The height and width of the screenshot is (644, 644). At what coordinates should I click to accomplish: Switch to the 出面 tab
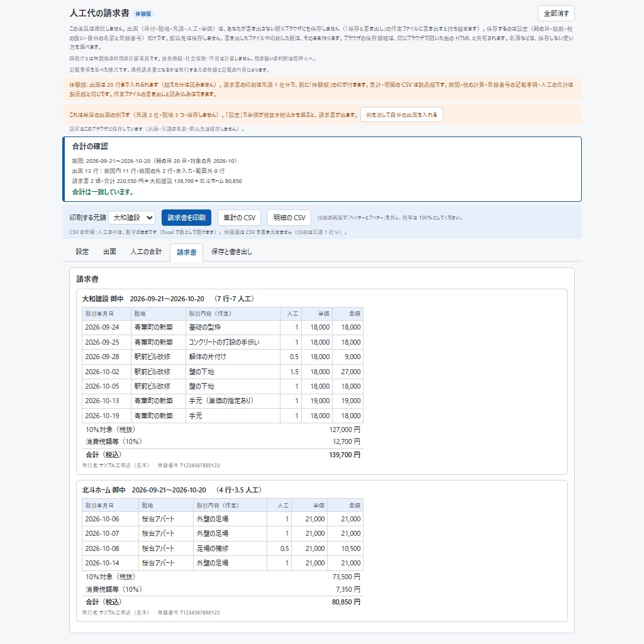click(109, 252)
